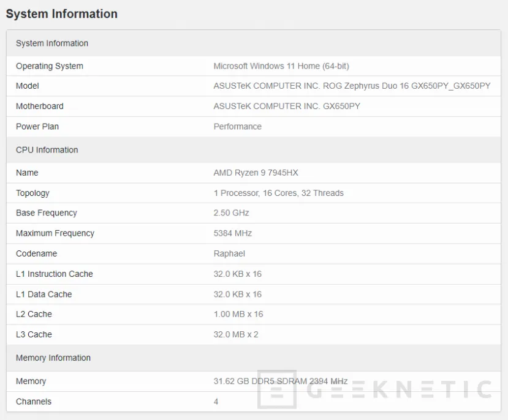
Task: Click the 'Operating System' label
Action: coord(50,66)
